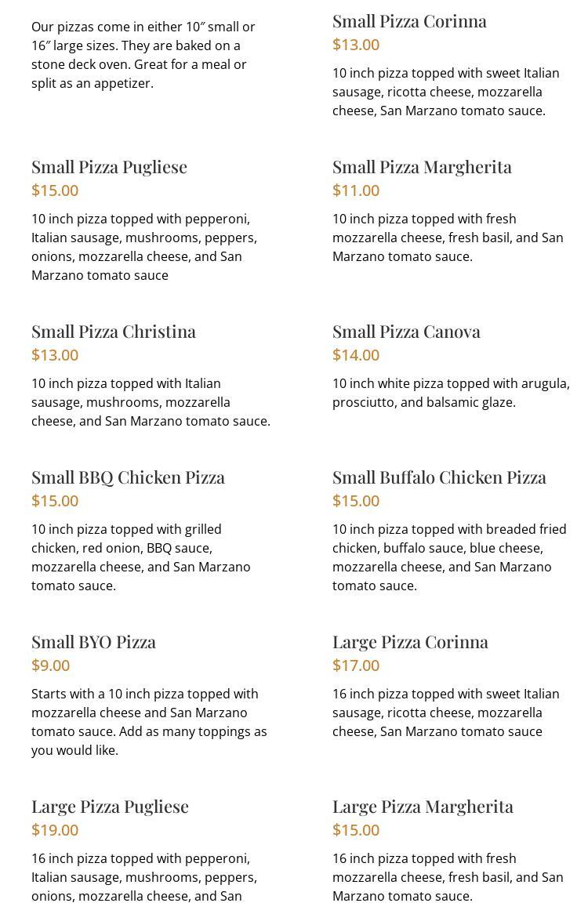Screen dimensions: 588x903
Task: Open the Large Pizza Margherita item
Action: [x=423, y=807]
